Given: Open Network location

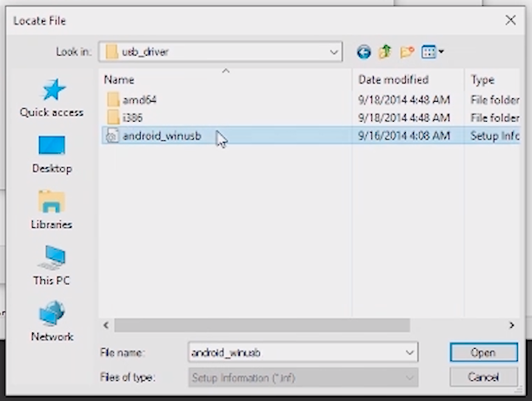Looking at the screenshot, I should (52, 322).
